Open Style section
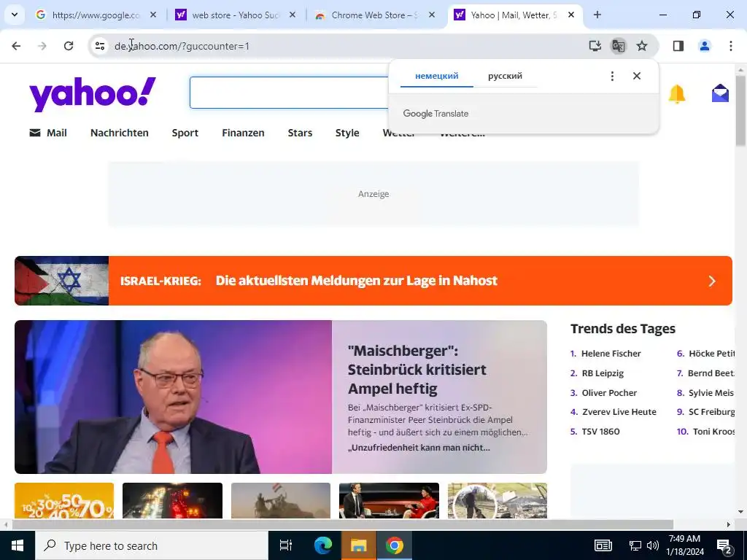Screen dimensions: 747x560 (347, 133)
